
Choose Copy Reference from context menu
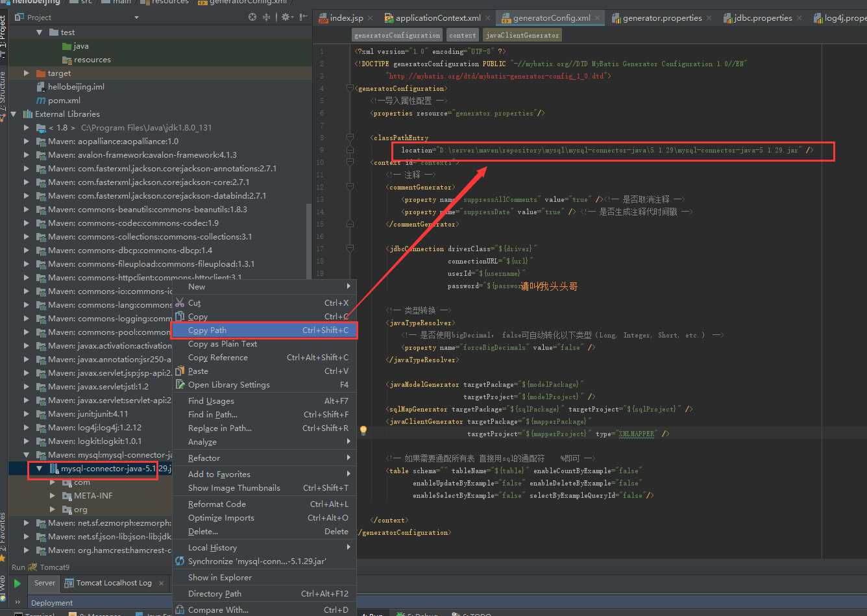pyautogui.click(x=264, y=357)
